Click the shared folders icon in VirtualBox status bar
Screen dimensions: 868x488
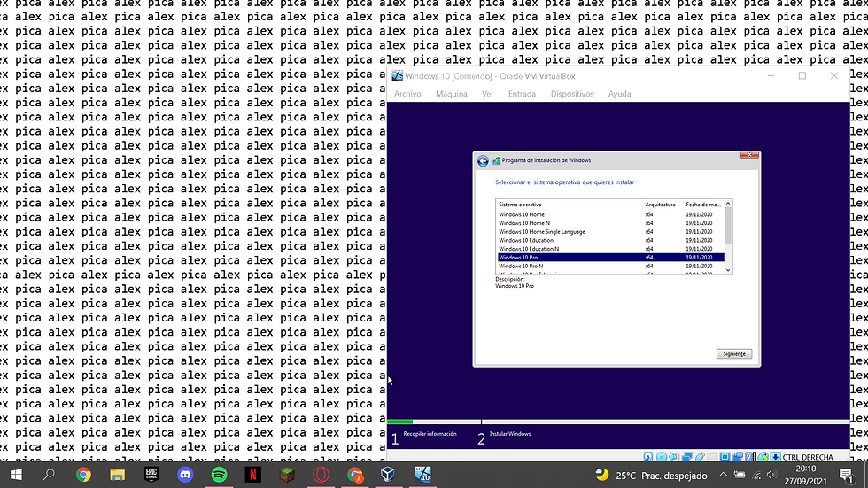(712, 456)
